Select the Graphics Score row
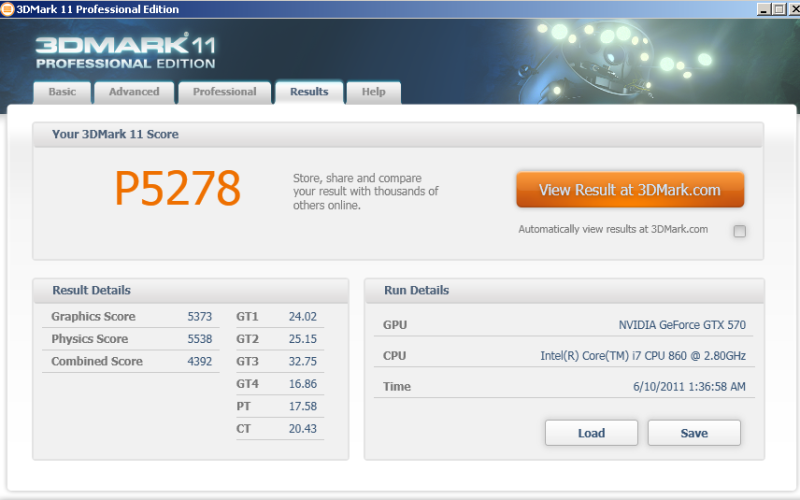Viewport: 800px width, 500px height. [x=131, y=317]
